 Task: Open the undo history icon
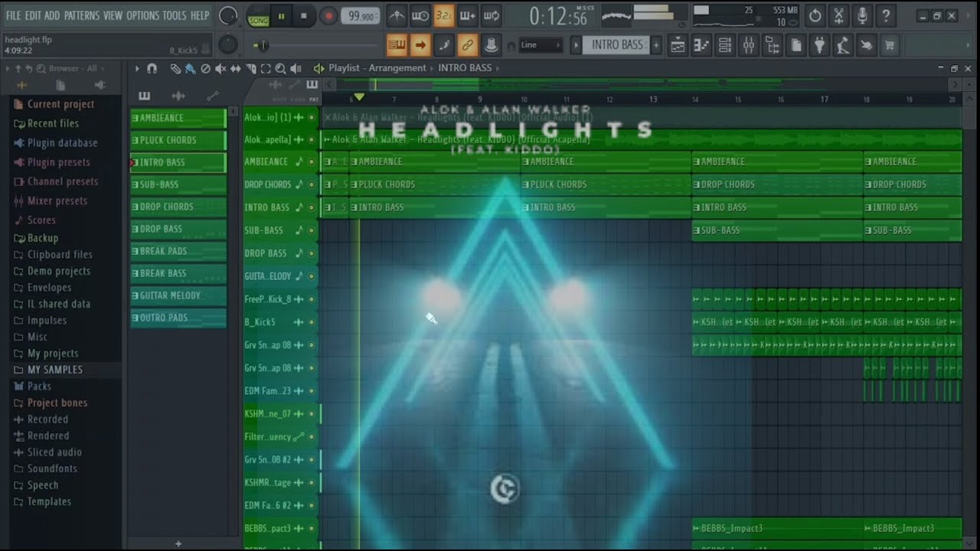click(815, 15)
